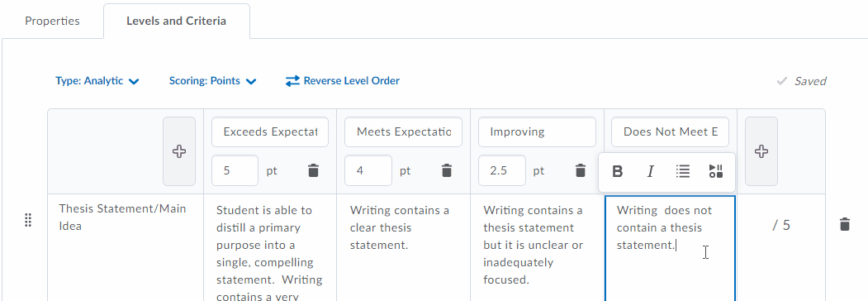Delete the Improving level

580,170
